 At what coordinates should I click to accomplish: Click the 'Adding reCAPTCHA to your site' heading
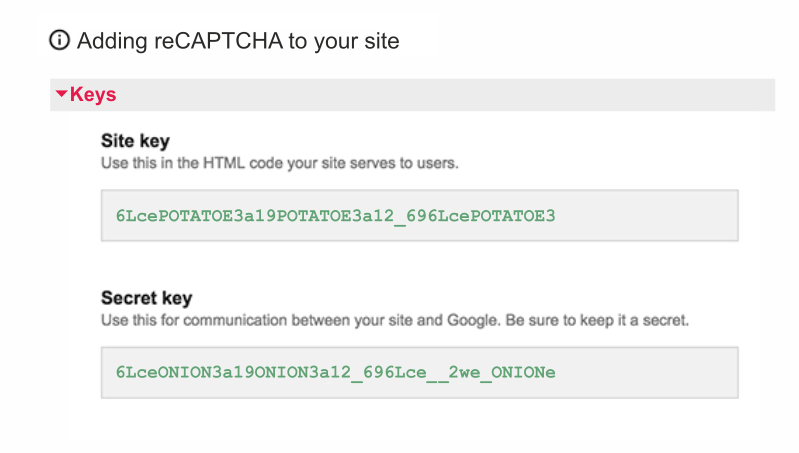coord(237,41)
